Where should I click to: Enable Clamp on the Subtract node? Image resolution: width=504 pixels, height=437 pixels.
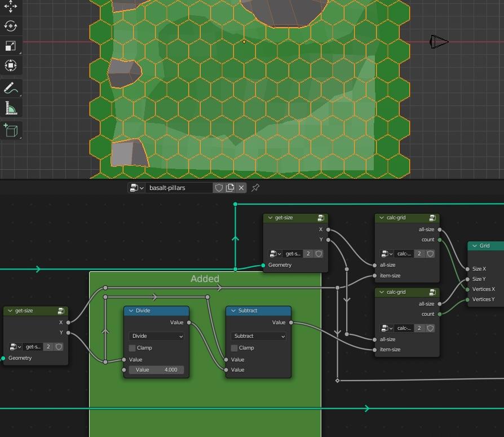pyautogui.click(x=235, y=348)
